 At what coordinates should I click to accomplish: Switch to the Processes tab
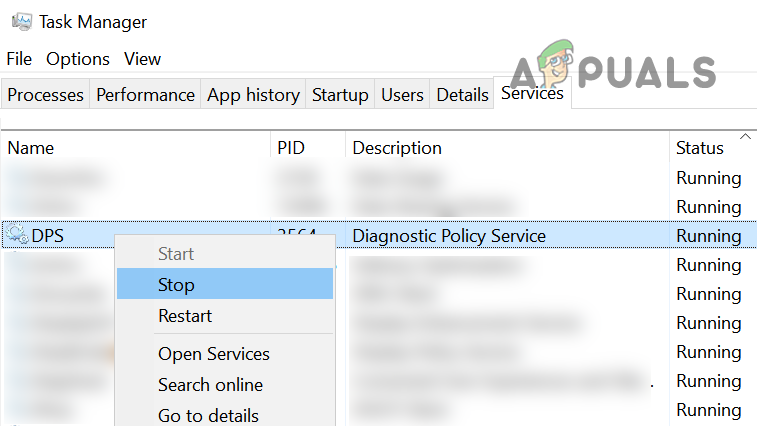45,95
